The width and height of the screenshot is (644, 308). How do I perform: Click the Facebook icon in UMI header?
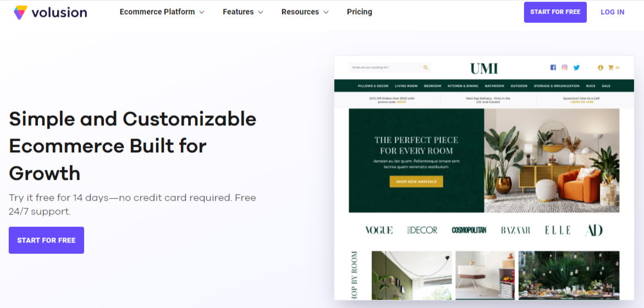pos(553,68)
